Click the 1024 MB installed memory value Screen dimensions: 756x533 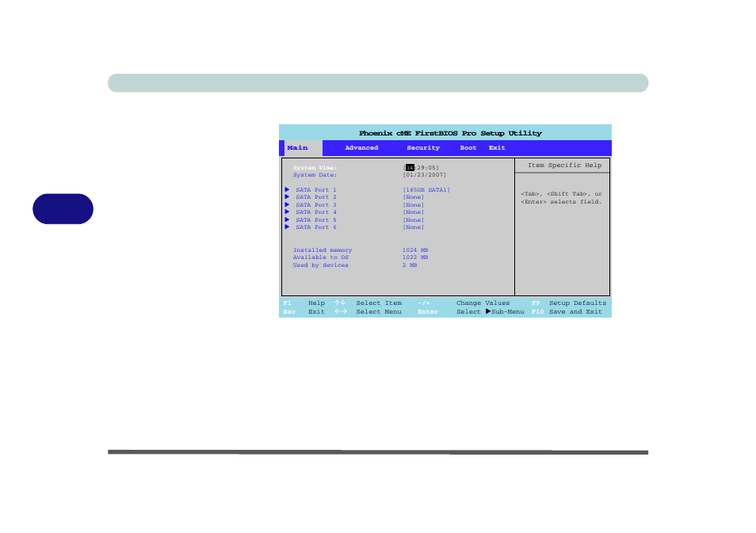click(415, 250)
